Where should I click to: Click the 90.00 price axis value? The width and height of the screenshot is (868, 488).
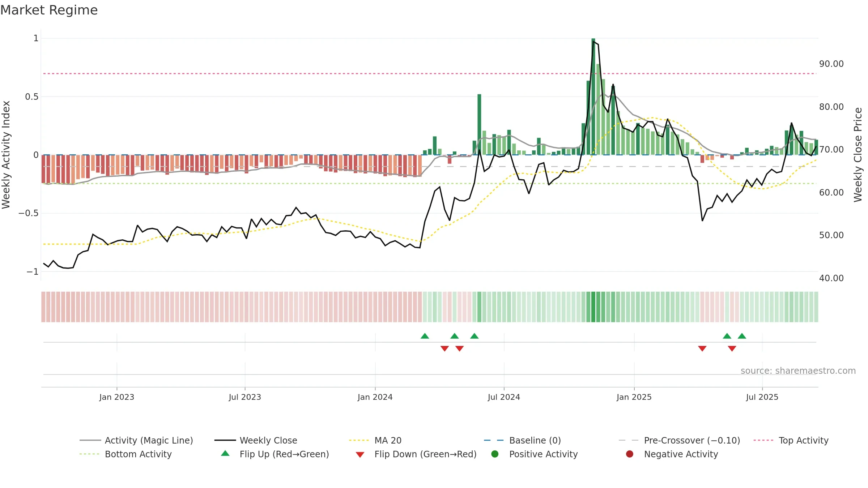[x=831, y=64]
